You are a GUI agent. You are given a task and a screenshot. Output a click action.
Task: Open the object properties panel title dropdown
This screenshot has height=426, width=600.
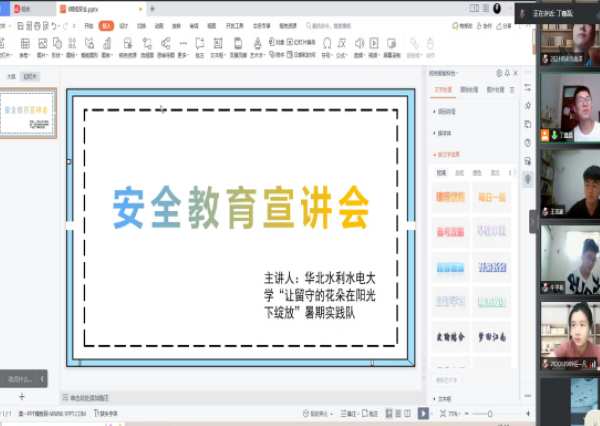click(443, 73)
